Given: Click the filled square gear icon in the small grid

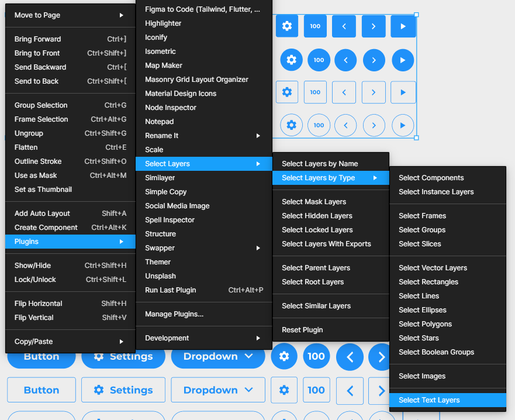Looking at the screenshot, I should [287, 26].
